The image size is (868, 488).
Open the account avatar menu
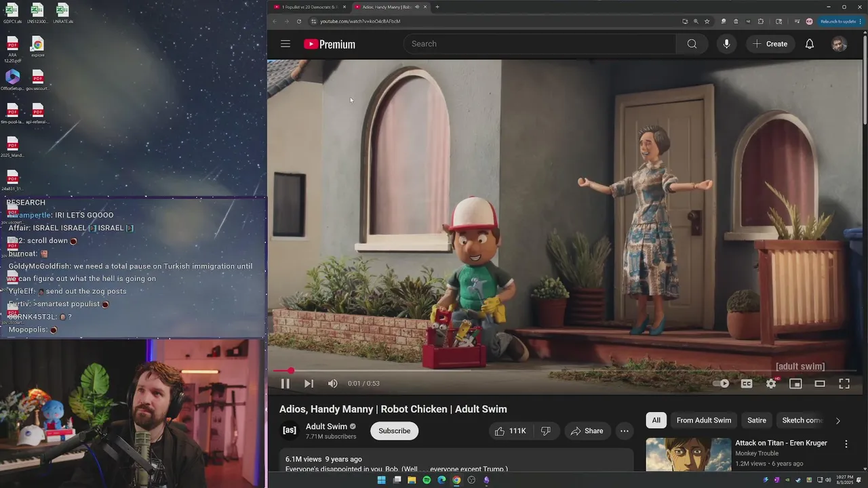click(840, 44)
